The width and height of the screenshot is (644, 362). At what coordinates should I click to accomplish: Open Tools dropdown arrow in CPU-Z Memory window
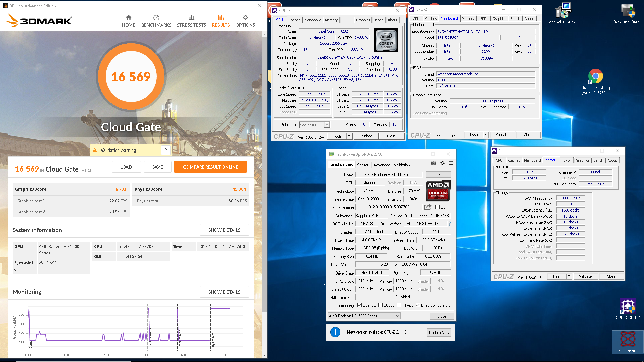pos(569,276)
